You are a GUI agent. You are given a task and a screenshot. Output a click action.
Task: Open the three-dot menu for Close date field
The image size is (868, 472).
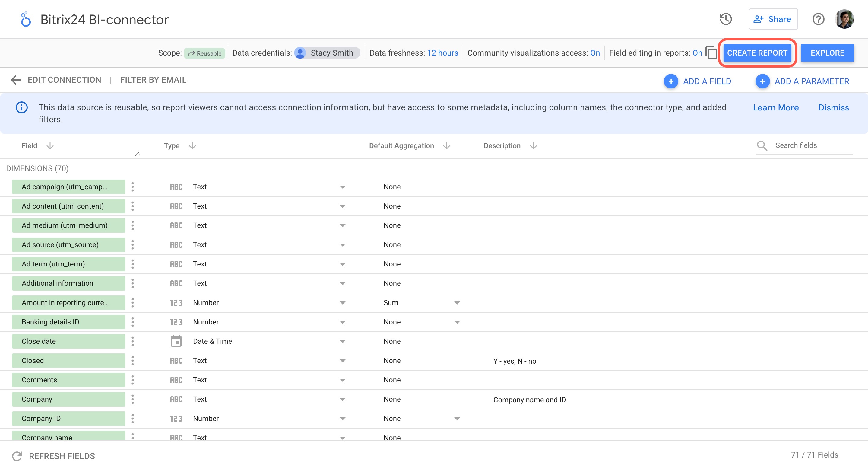pyautogui.click(x=132, y=341)
